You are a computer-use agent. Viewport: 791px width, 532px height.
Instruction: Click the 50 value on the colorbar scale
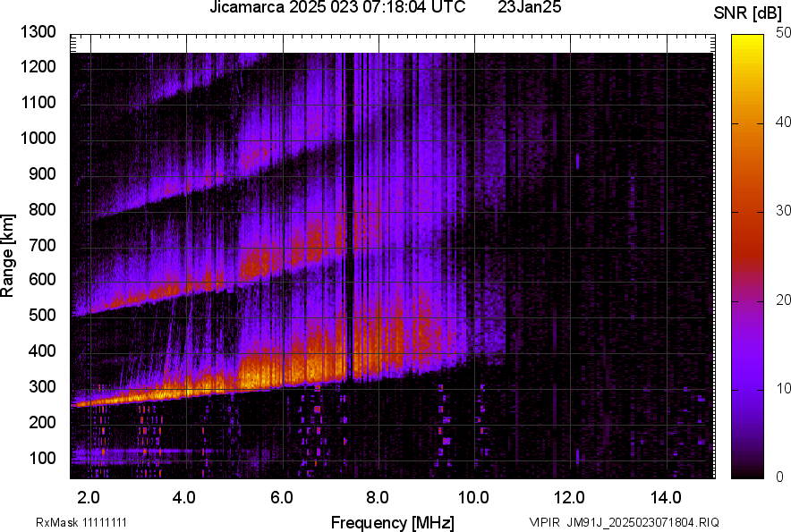(783, 32)
